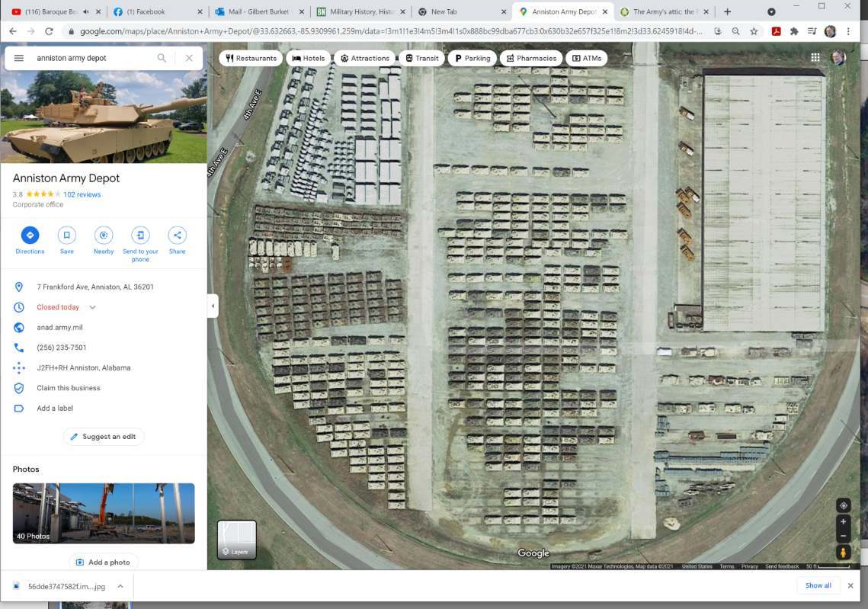Clear the anniston army depot search

point(189,58)
